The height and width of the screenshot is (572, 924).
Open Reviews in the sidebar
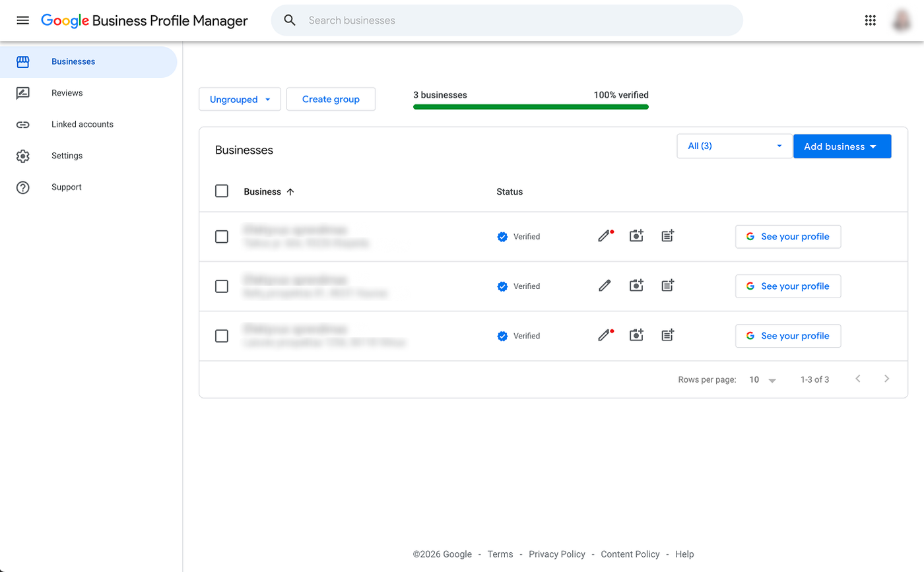pos(88,93)
